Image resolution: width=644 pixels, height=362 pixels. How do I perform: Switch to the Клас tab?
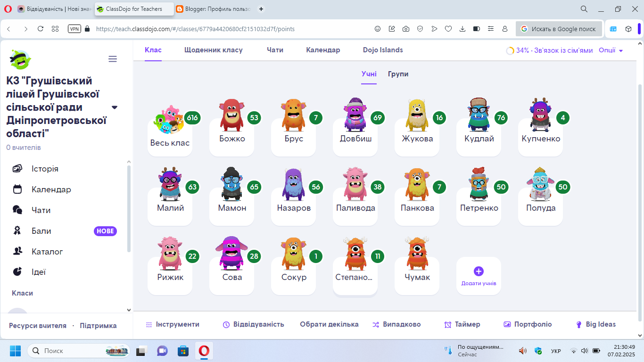coord(153,50)
